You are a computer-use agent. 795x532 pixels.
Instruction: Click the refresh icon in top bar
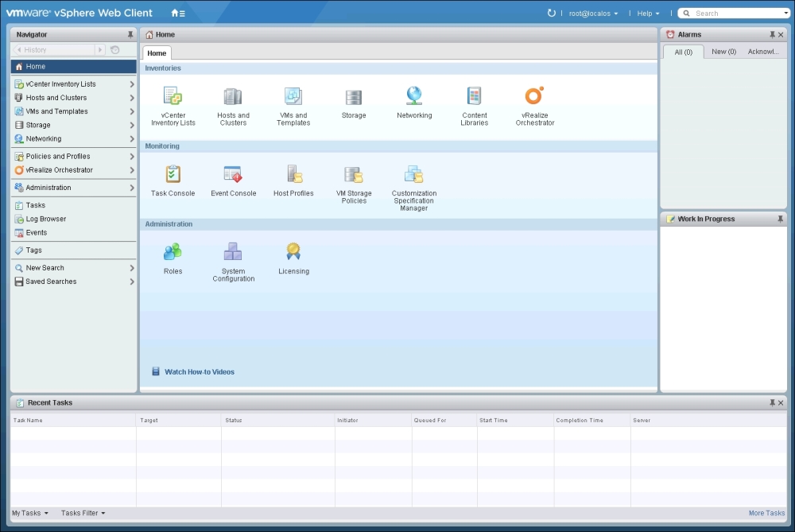(552, 14)
